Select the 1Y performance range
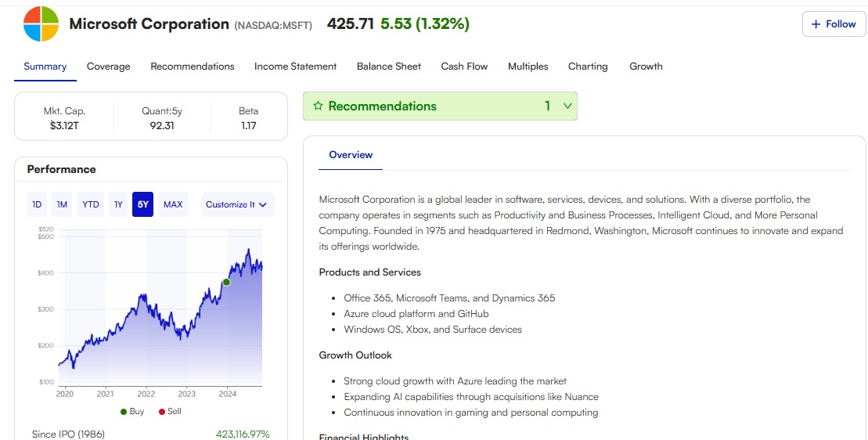Image resolution: width=868 pixels, height=440 pixels. tap(118, 204)
